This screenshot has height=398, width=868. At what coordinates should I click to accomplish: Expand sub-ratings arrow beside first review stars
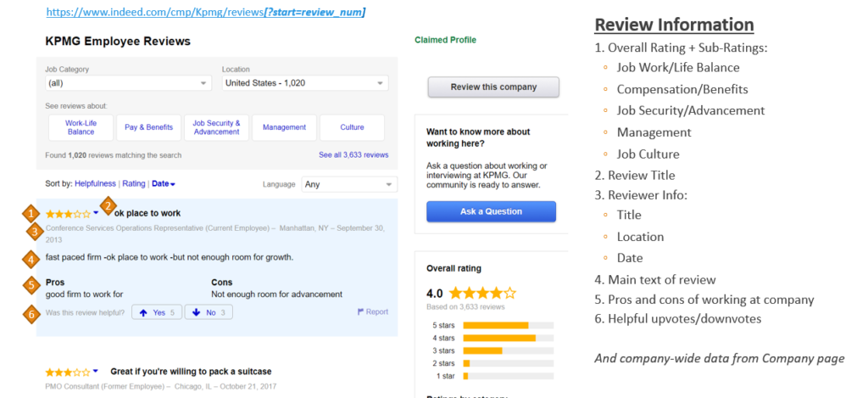96,214
